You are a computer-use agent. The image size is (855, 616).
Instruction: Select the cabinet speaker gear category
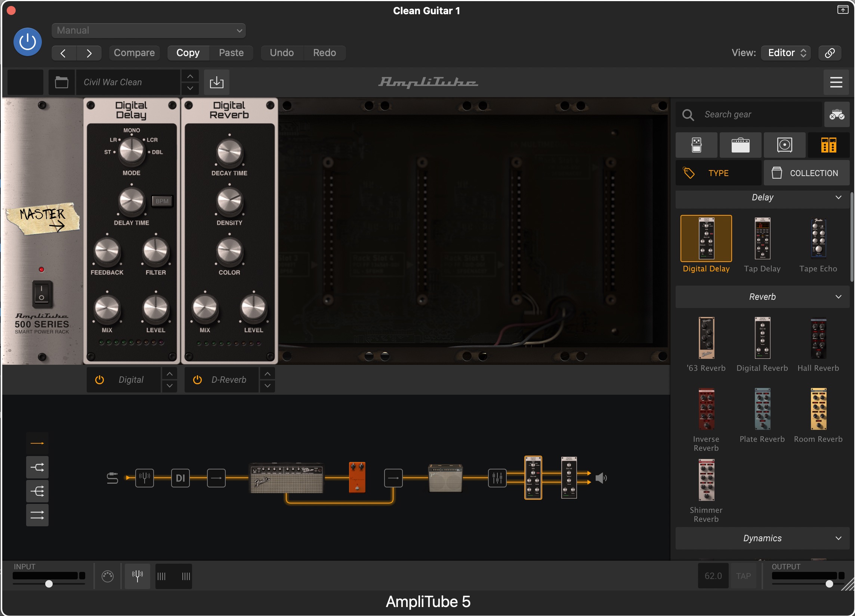point(784,145)
